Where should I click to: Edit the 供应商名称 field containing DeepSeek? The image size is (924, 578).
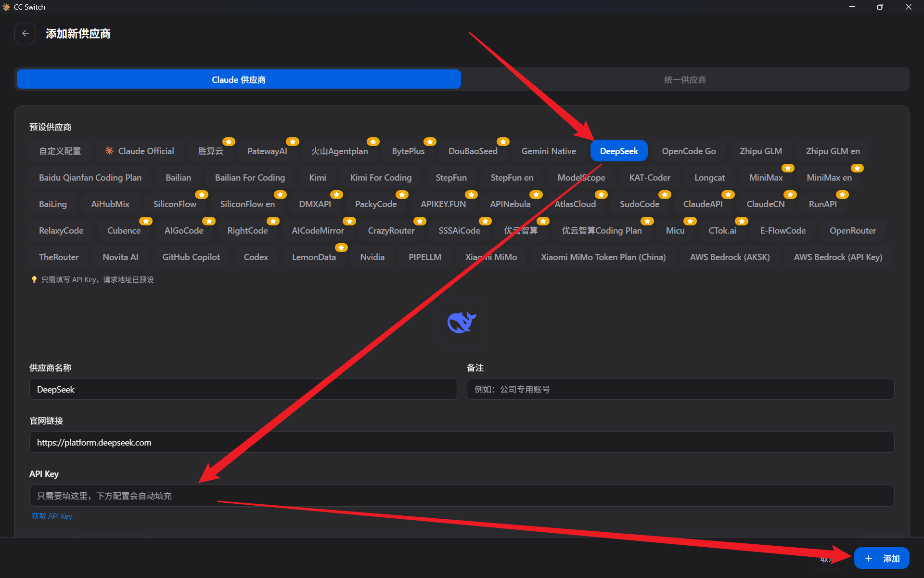[x=243, y=389]
